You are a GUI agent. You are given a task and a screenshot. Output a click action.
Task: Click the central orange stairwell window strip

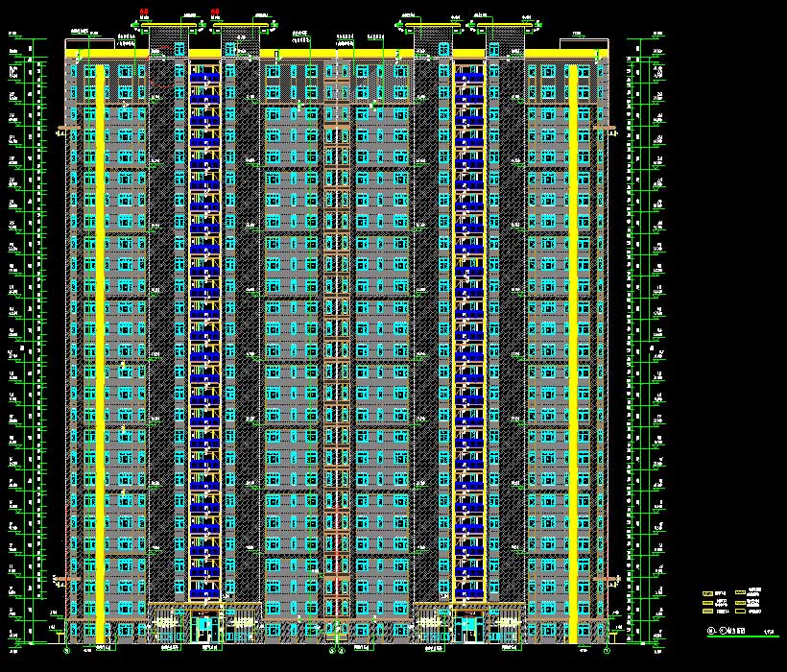[x=336, y=336]
